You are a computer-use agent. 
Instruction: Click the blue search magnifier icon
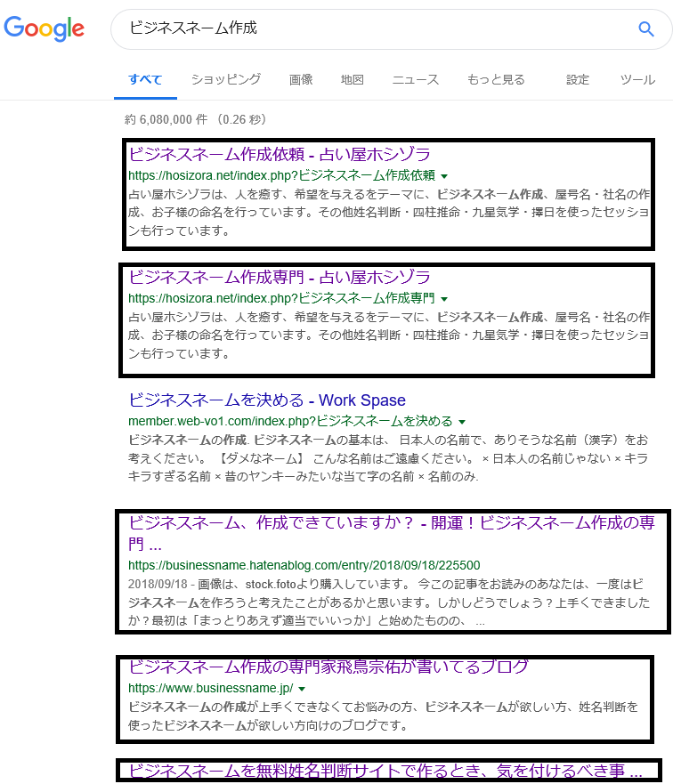(646, 29)
